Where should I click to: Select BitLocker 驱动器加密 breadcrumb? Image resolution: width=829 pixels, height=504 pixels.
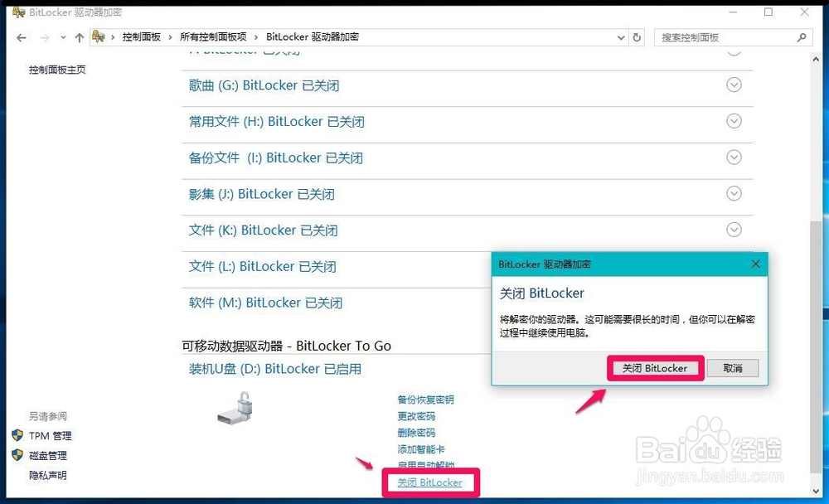tap(313, 37)
